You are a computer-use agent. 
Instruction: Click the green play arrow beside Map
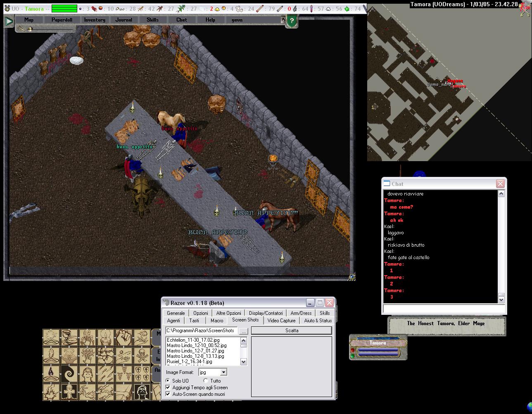9,21
